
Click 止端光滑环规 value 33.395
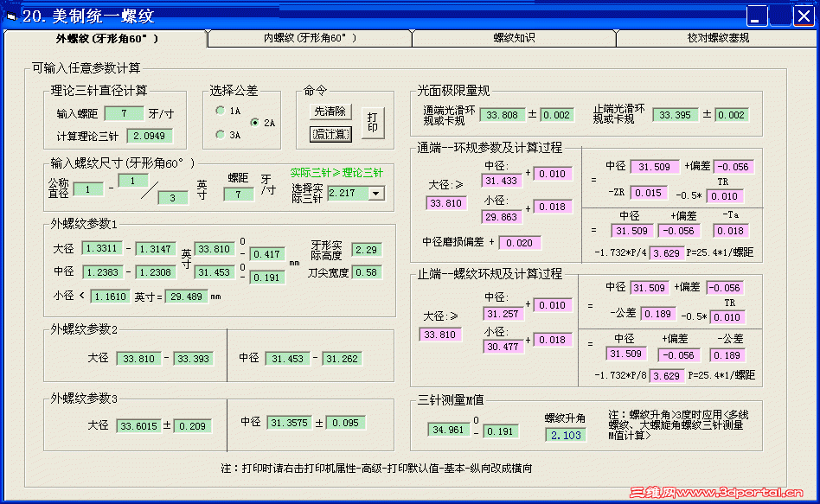676,115
